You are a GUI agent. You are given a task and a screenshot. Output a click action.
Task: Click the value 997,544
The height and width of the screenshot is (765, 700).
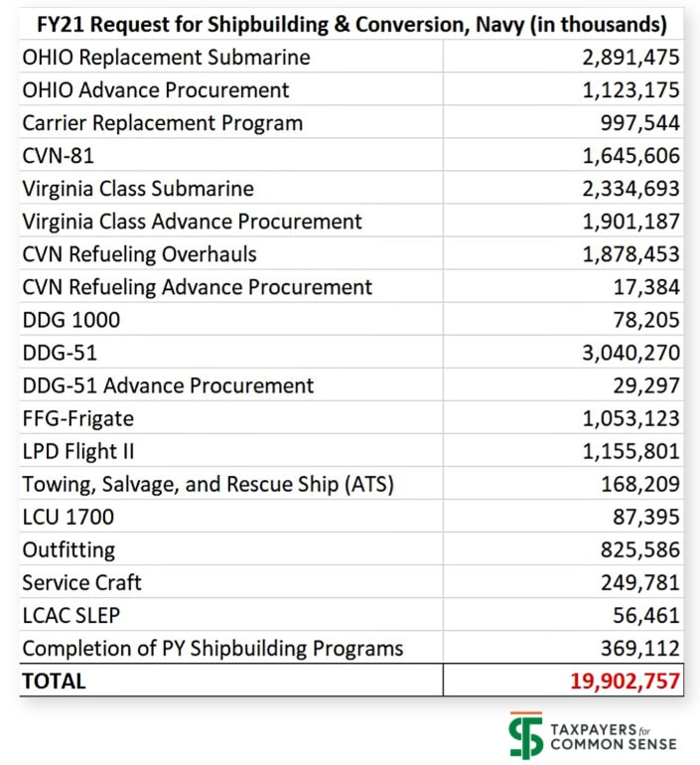(x=639, y=123)
